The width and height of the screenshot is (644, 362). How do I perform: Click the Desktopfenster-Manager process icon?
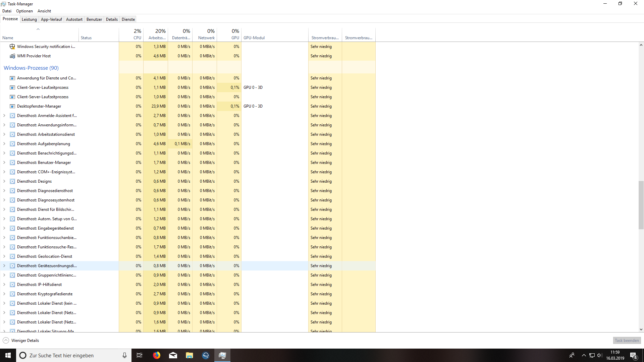tap(12, 106)
